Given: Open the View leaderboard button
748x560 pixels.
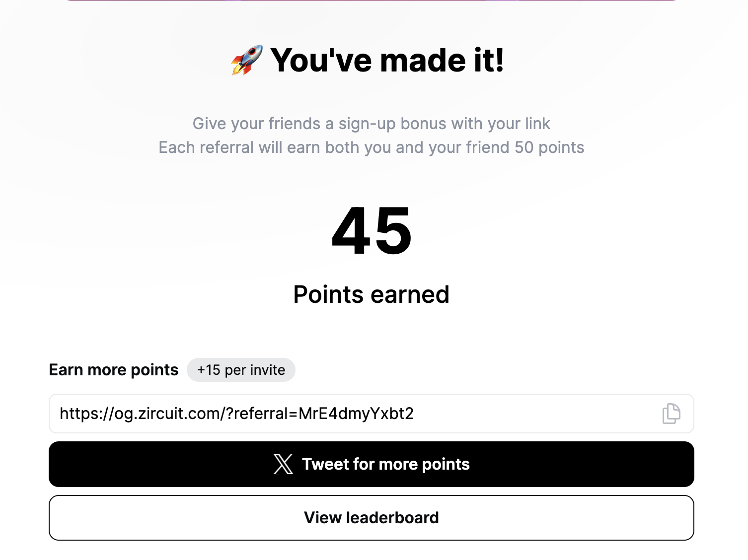Looking at the screenshot, I should coord(371,518).
